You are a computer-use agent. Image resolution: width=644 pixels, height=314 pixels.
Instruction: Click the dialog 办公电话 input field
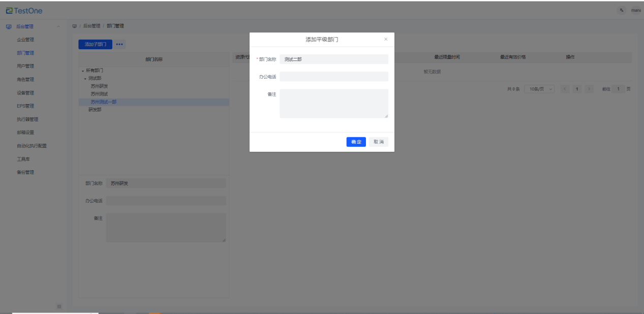[x=334, y=77]
